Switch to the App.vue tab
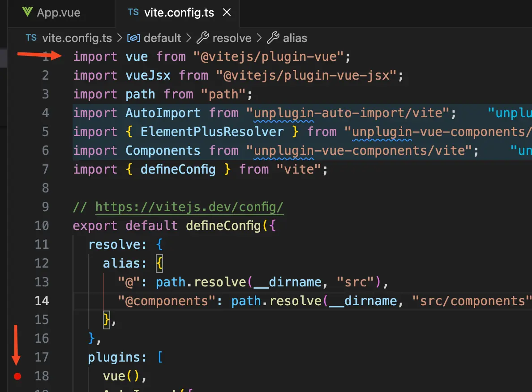The height and width of the screenshot is (392, 532). tap(58, 13)
